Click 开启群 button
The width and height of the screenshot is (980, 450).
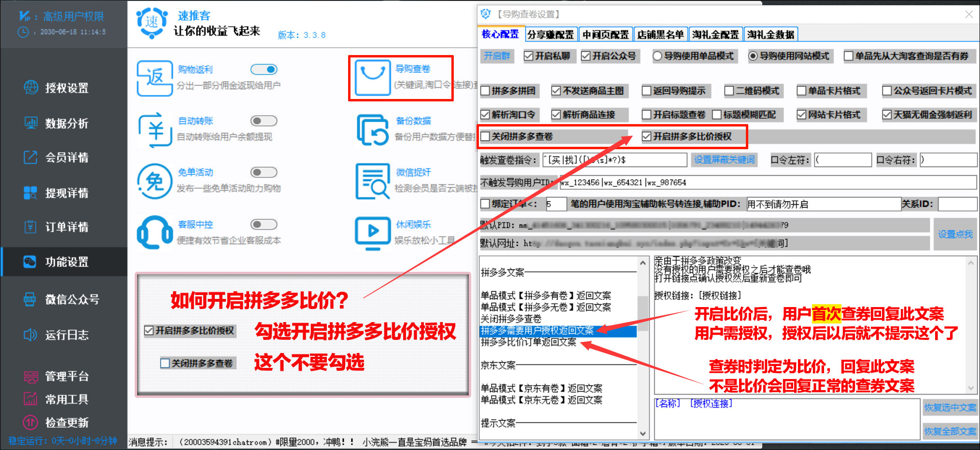[497, 56]
